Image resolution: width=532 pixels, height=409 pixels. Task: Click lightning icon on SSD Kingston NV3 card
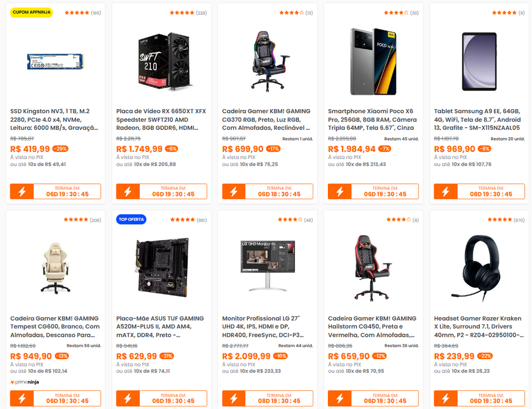click(x=22, y=191)
